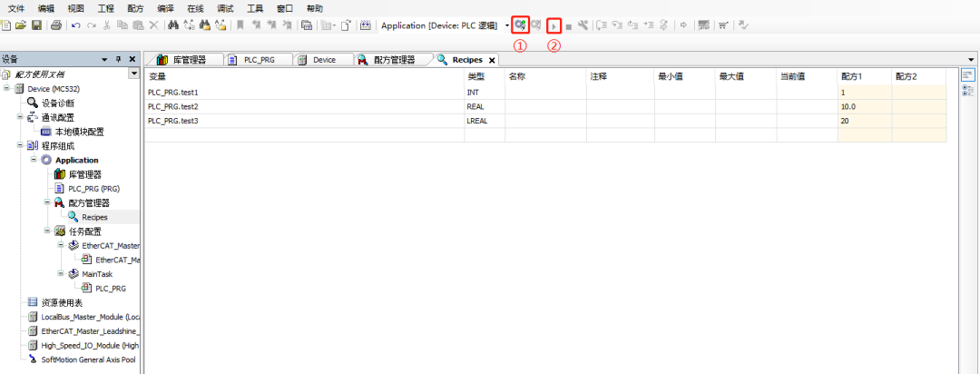The width and height of the screenshot is (980, 374).
Task: Delete selection with the X toolbar icon
Action: coord(153,25)
